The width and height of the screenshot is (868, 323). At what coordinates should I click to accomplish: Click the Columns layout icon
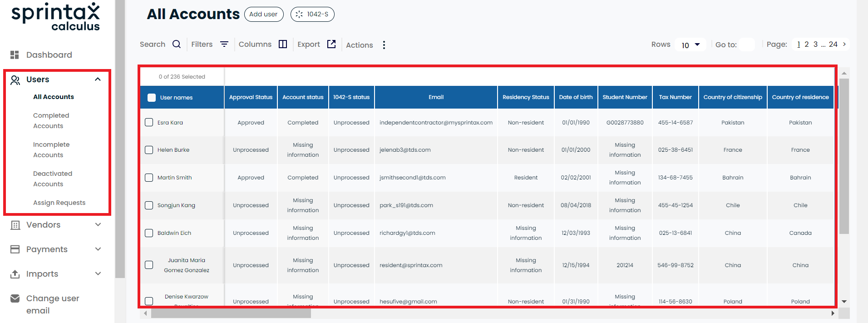283,44
